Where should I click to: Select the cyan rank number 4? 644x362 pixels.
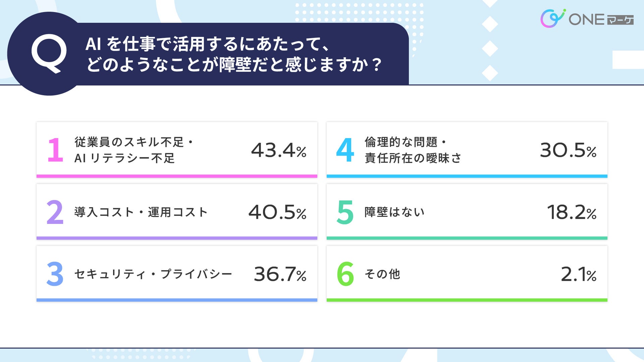click(345, 150)
